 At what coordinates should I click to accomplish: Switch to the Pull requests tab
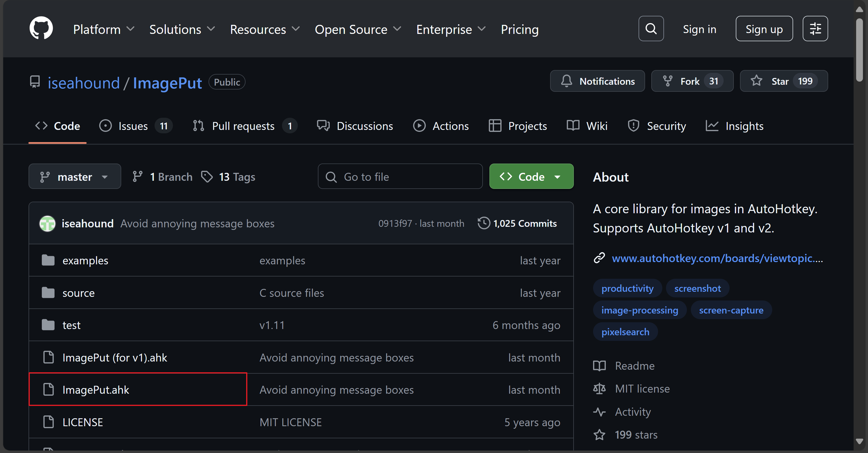coord(245,126)
